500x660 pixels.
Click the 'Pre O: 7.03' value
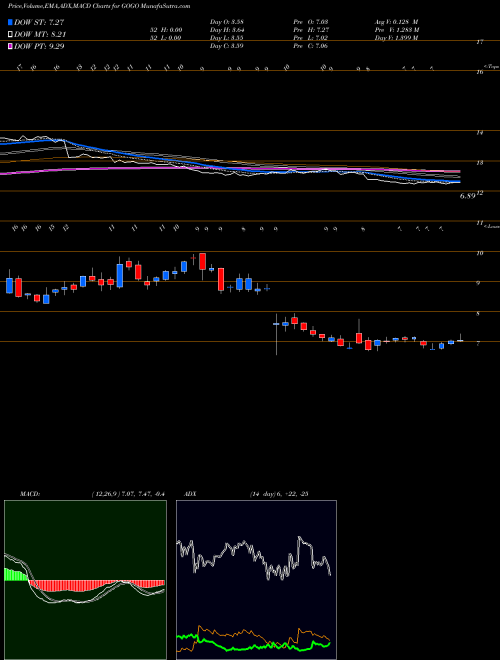[311, 22]
